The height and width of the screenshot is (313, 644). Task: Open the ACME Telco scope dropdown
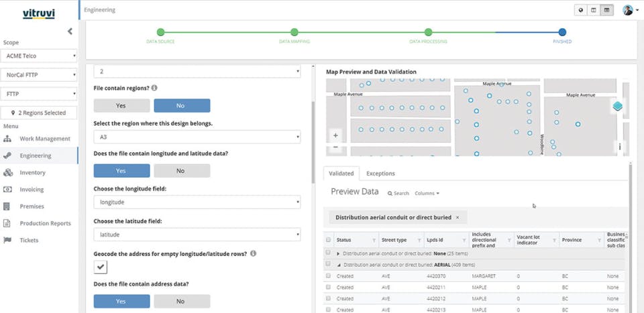click(39, 56)
